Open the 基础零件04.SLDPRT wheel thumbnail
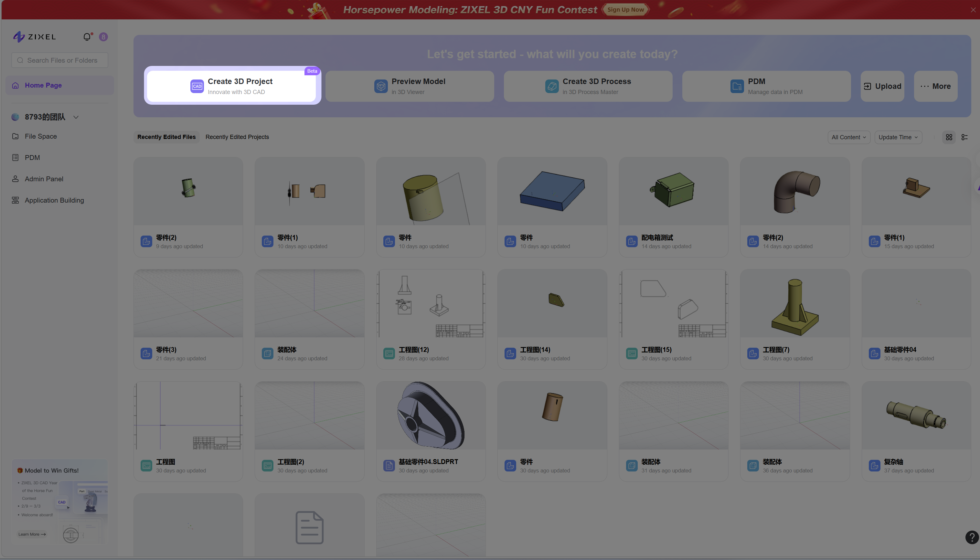 tap(431, 415)
